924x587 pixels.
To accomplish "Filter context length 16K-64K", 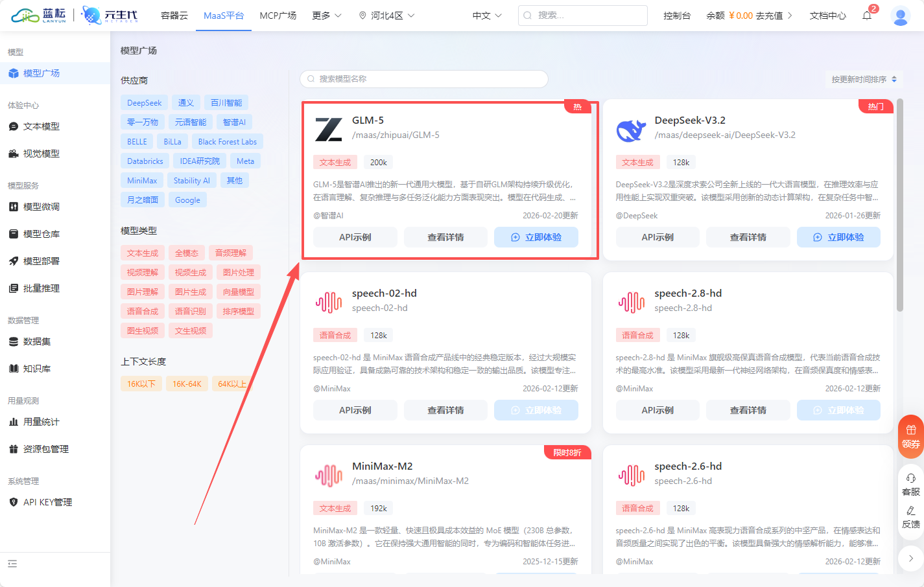I will (187, 384).
